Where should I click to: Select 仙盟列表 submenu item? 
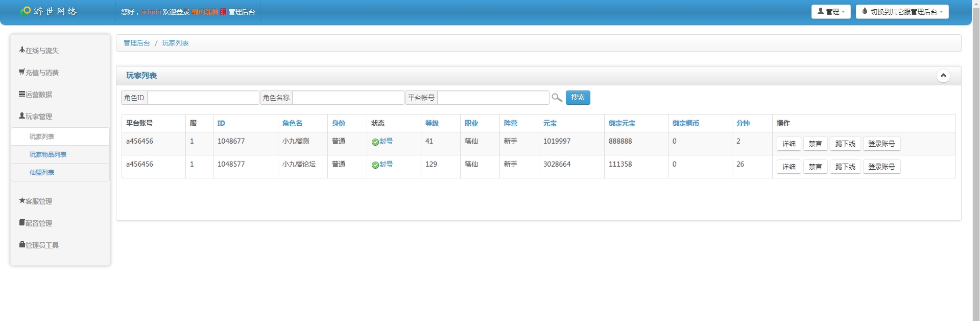coord(42,173)
